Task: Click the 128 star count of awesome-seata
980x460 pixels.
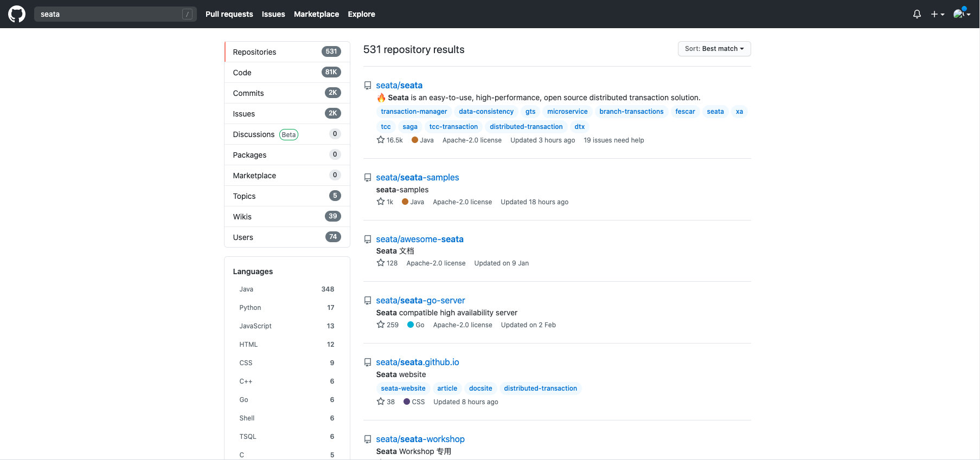Action: point(387,263)
